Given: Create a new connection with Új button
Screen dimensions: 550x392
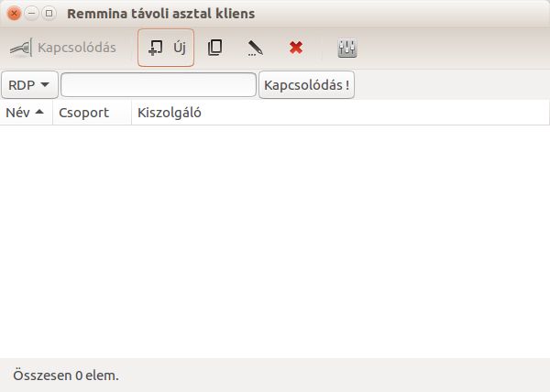Looking at the screenshot, I should point(166,48).
